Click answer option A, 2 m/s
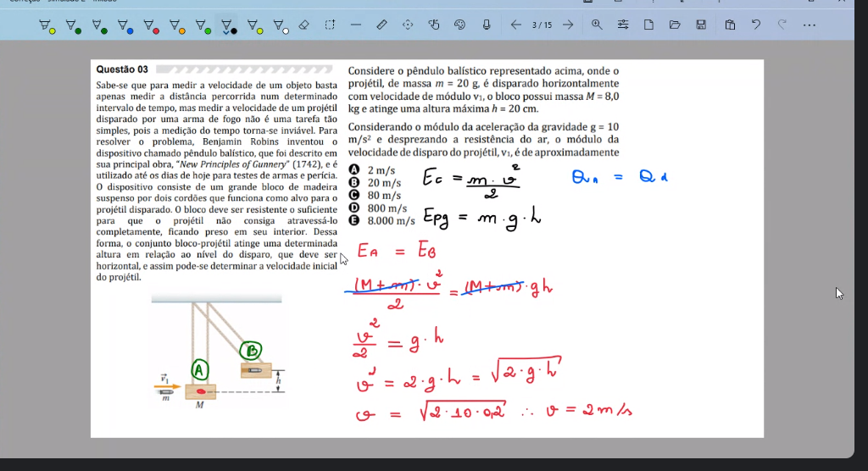The width and height of the screenshot is (868, 471). point(372,170)
